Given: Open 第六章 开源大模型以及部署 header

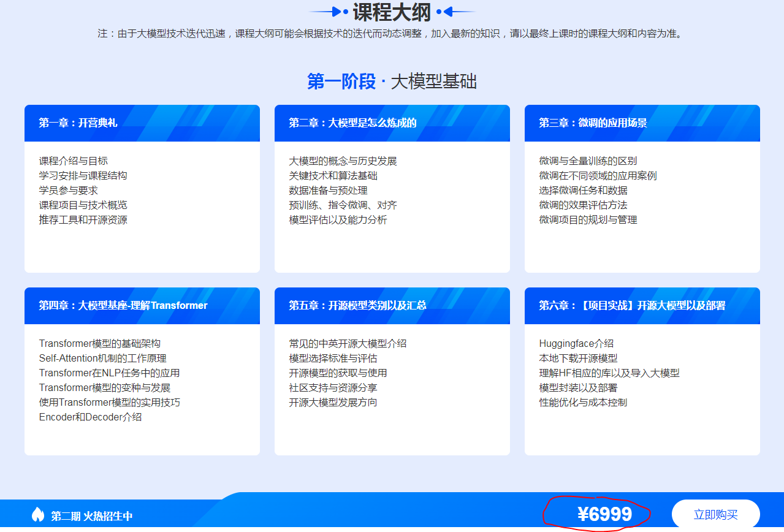Looking at the screenshot, I should click(632, 305).
